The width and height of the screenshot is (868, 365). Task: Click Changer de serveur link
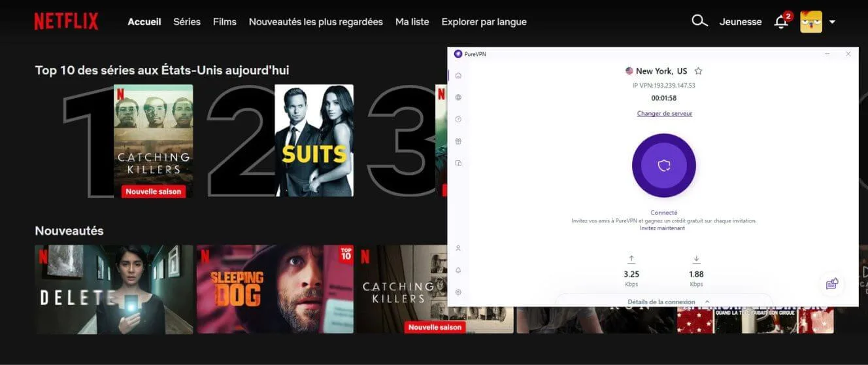(665, 113)
